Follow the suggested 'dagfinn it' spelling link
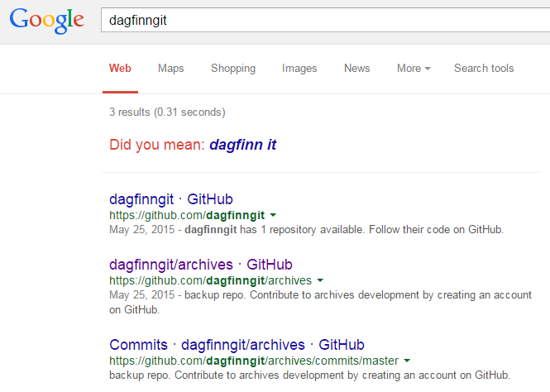The image size is (550, 392). pyautogui.click(x=242, y=145)
